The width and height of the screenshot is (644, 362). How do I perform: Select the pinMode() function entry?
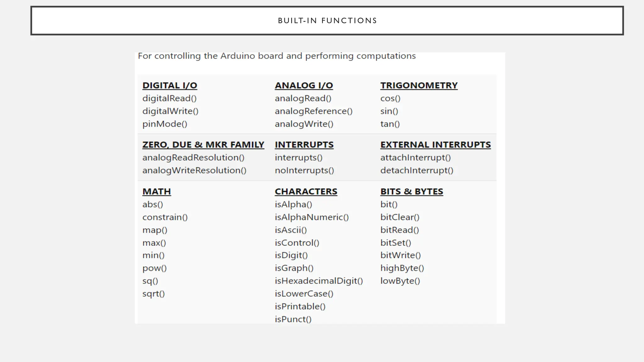pos(164,124)
